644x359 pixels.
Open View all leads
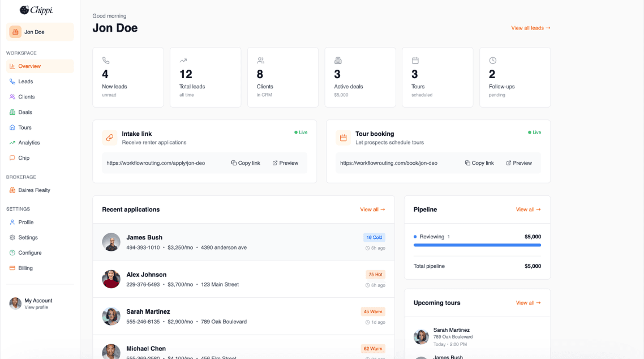click(530, 27)
